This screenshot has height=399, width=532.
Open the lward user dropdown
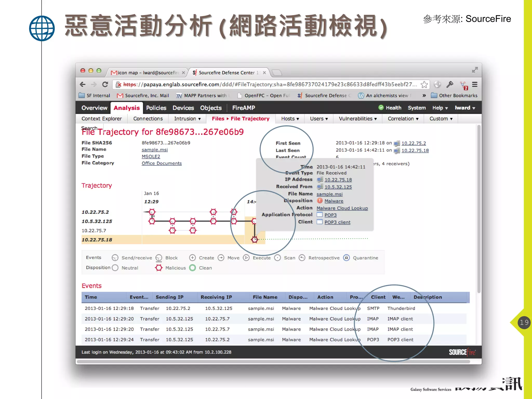click(x=465, y=108)
